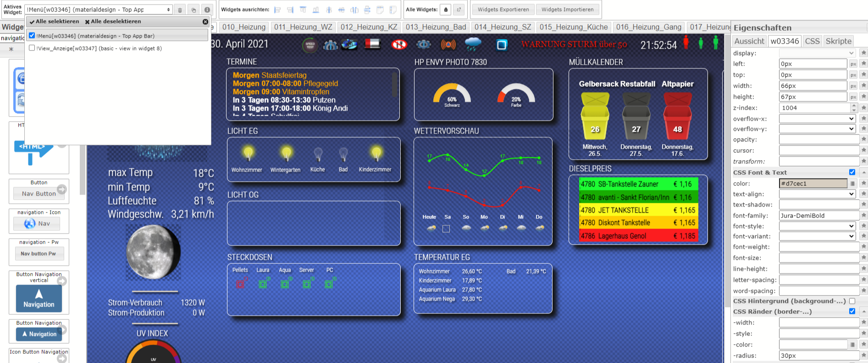Open color picker for font color
Viewport: 868px width, 363px height.
click(x=853, y=184)
